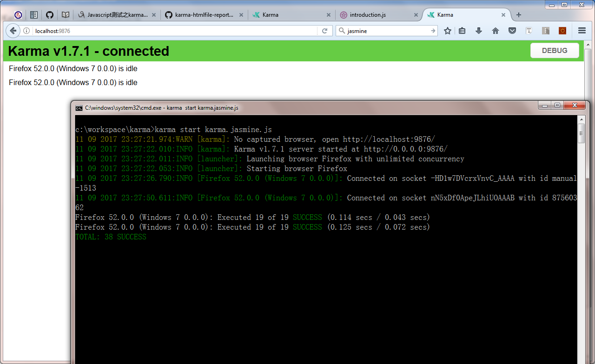Click the cmd vertical scrollbar thumb
This screenshot has width=595, height=364.
(581, 133)
